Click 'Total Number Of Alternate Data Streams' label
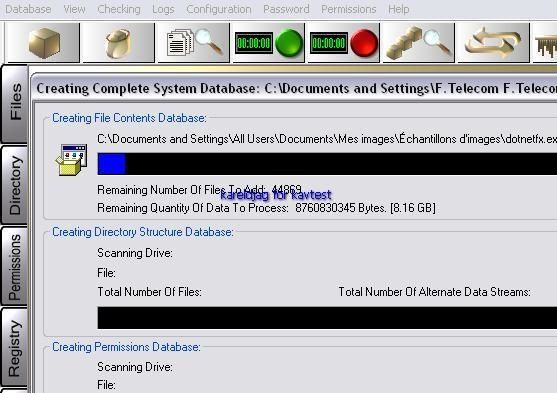The image size is (557, 393). coord(434,292)
